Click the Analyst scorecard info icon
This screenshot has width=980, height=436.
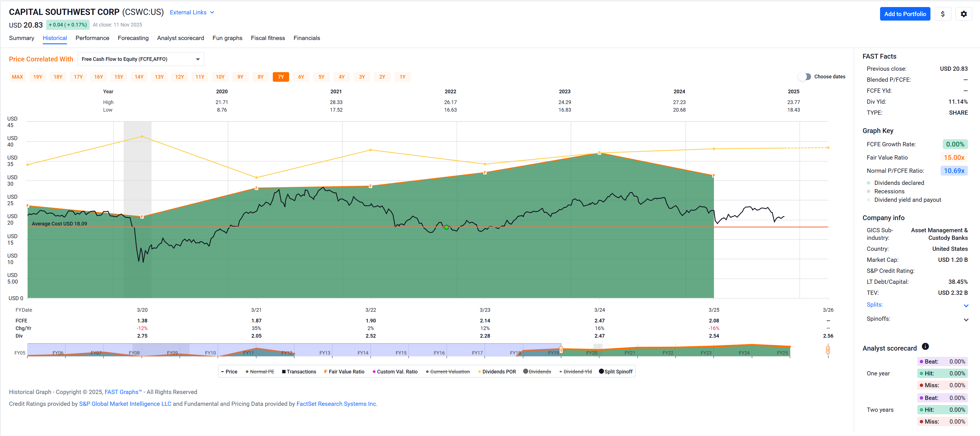[x=925, y=346]
